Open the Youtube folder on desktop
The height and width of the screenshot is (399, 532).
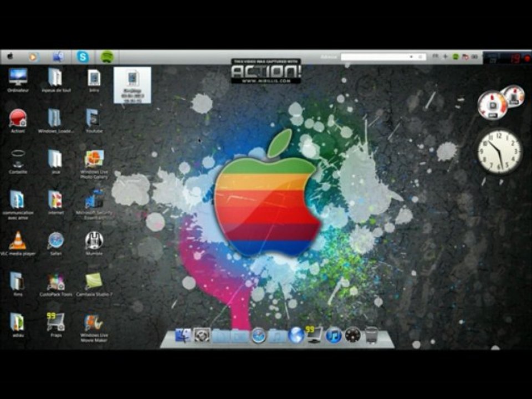pyautogui.click(x=94, y=120)
